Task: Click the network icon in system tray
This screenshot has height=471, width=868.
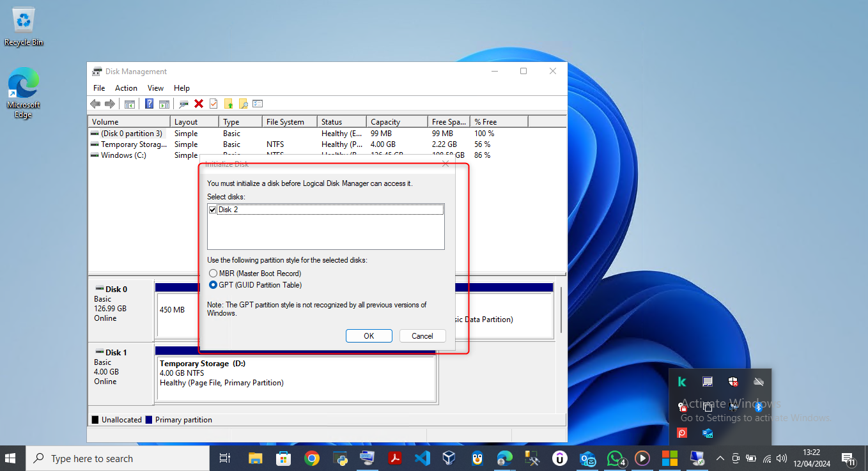Action: point(767,458)
